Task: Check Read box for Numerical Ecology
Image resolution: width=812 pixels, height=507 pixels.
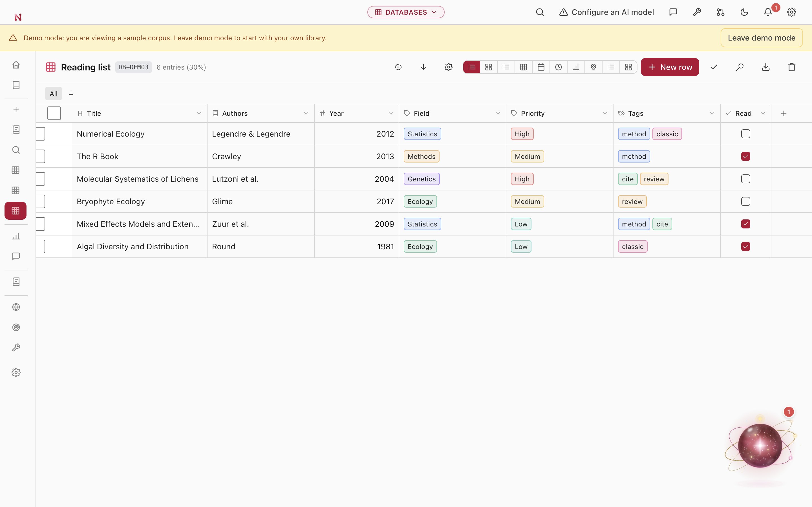Action: (745, 134)
